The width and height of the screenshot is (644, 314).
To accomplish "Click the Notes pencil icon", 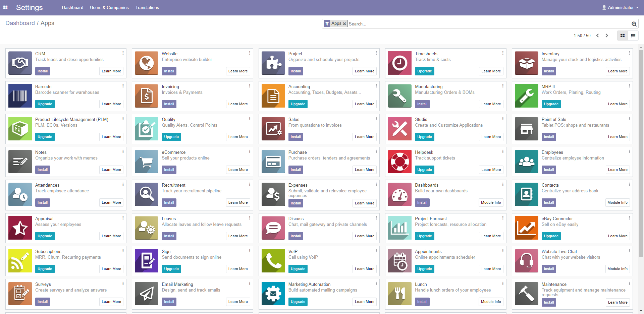I will pyautogui.click(x=20, y=162).
